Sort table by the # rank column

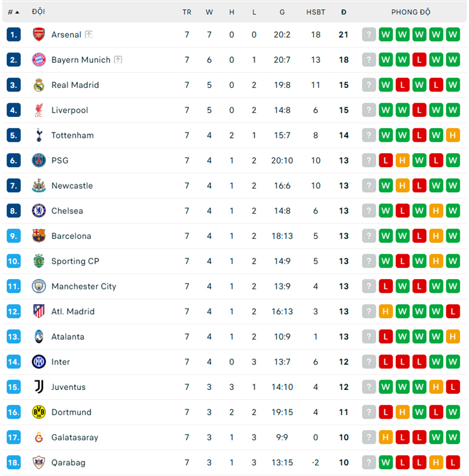[13, 12]
